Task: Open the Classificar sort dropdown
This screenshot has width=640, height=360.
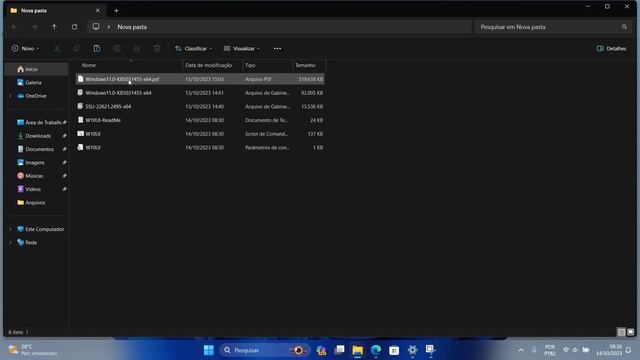Action: pyautogui.click(x=193, y=49)
